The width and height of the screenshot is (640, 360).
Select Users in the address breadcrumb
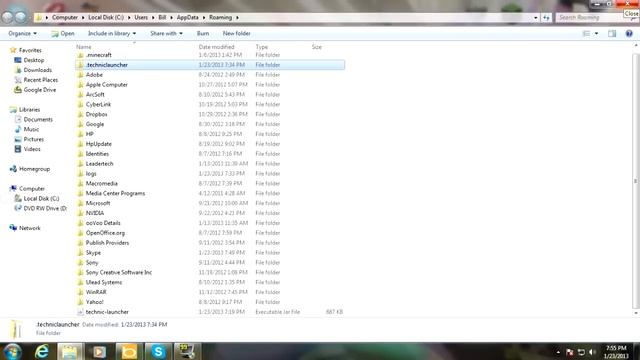(141, 18)
